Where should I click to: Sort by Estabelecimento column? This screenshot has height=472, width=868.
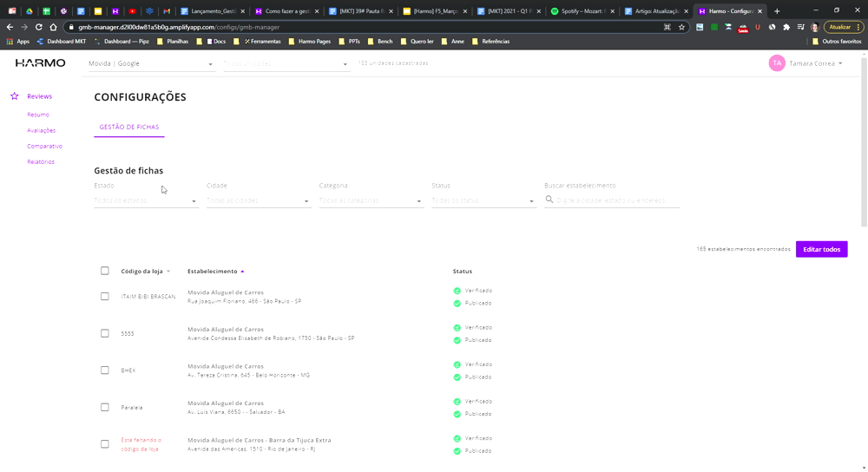coord(216,271)
